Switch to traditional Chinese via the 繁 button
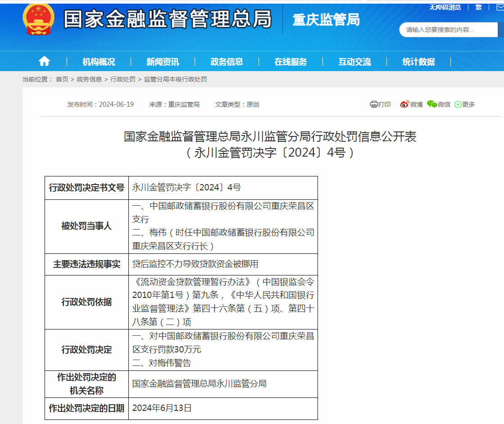 [478, 7]
